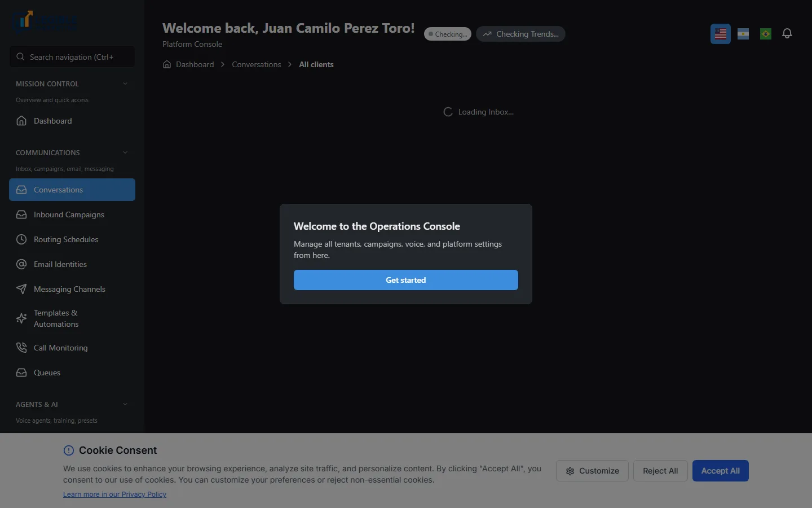Click the trends arrow icon
This screenshot has height=508, width=812.
[487, 34]
